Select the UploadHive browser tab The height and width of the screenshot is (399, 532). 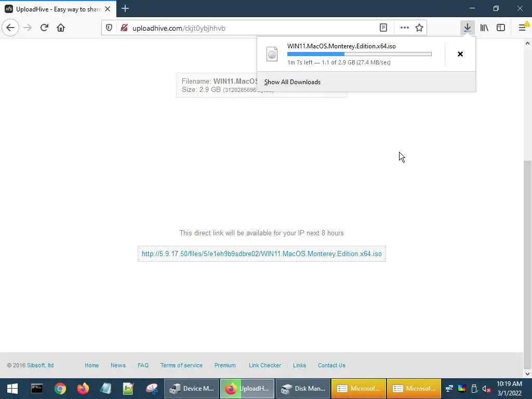pyautogui.click(x=58, y=9)
